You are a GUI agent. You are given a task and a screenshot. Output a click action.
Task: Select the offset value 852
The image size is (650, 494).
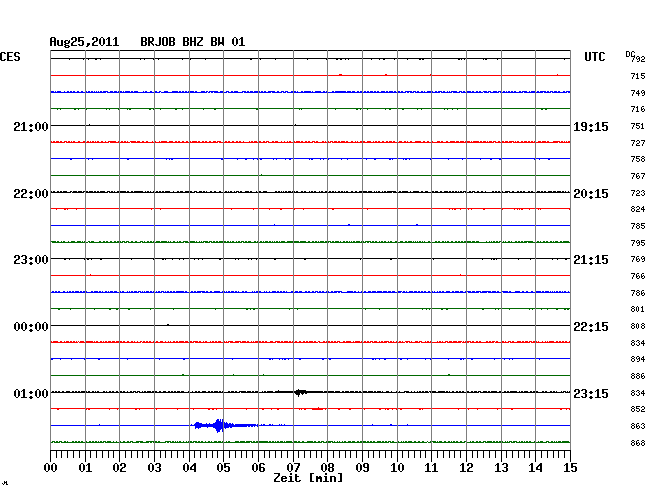[x=638, y=409]
